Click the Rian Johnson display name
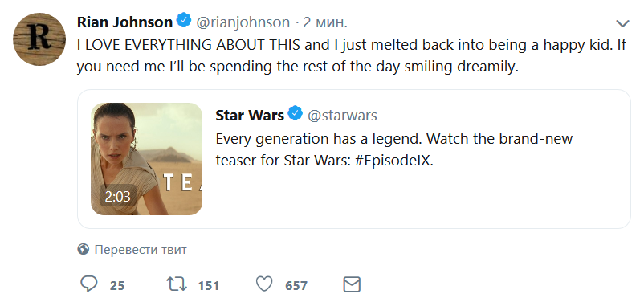Image resolution: width=644 pixels, height=302 pixels. click(x=124, y=22)
